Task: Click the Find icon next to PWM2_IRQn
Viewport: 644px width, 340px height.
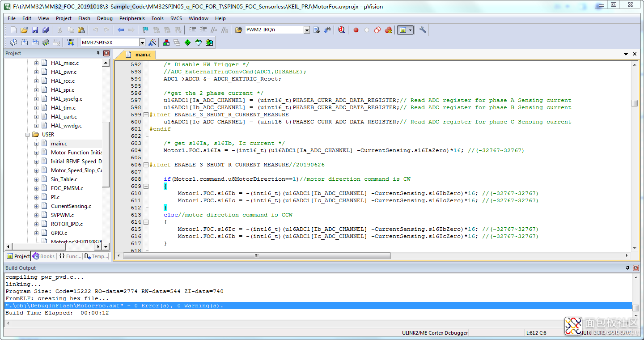Action: (317, 30)
